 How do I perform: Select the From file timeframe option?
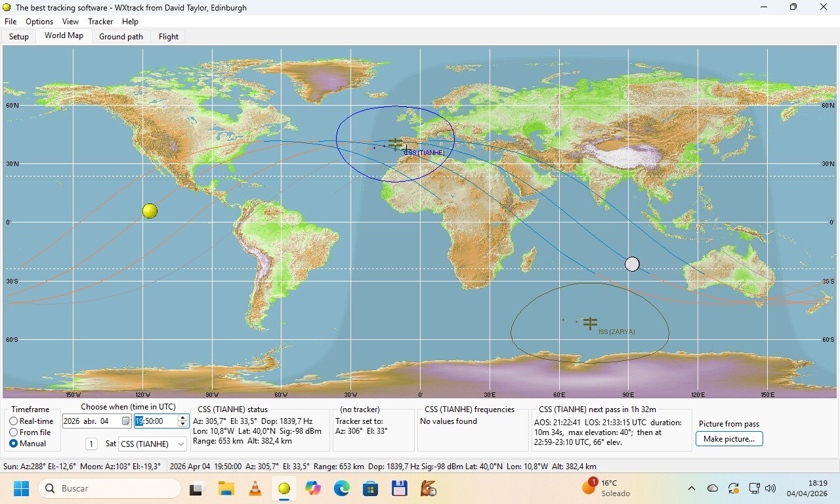pyautogui.click(x=14, y=432)
